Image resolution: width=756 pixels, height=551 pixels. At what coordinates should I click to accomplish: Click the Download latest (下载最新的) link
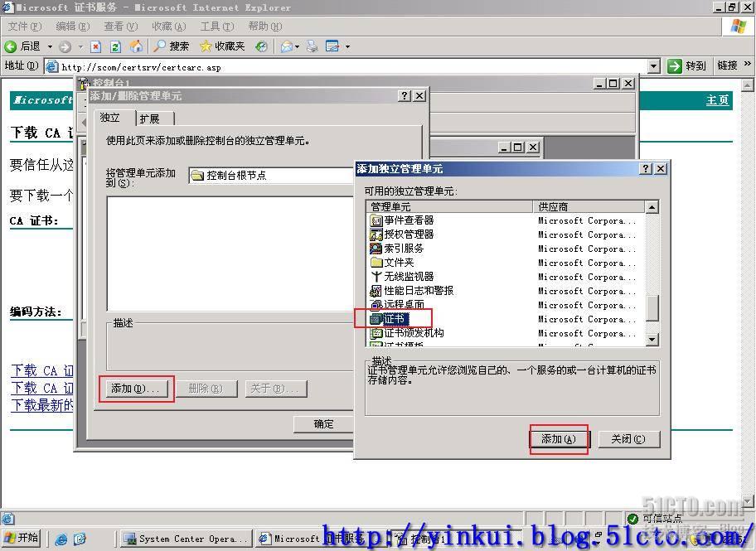[x=42, y=405]
